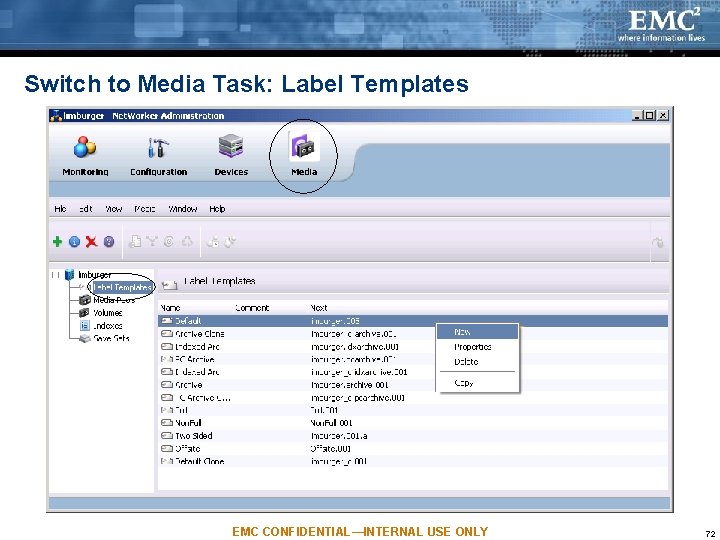This screenshot has width=720, height=540.
Task: Click the label icon of the Default row
Action: click(x=167, y=321)
